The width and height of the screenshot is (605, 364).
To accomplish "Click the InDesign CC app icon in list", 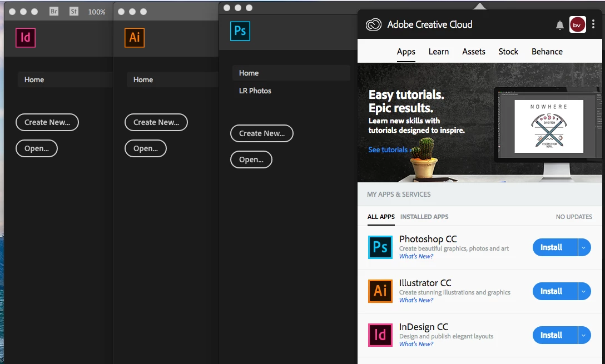I will coord(380,335).
